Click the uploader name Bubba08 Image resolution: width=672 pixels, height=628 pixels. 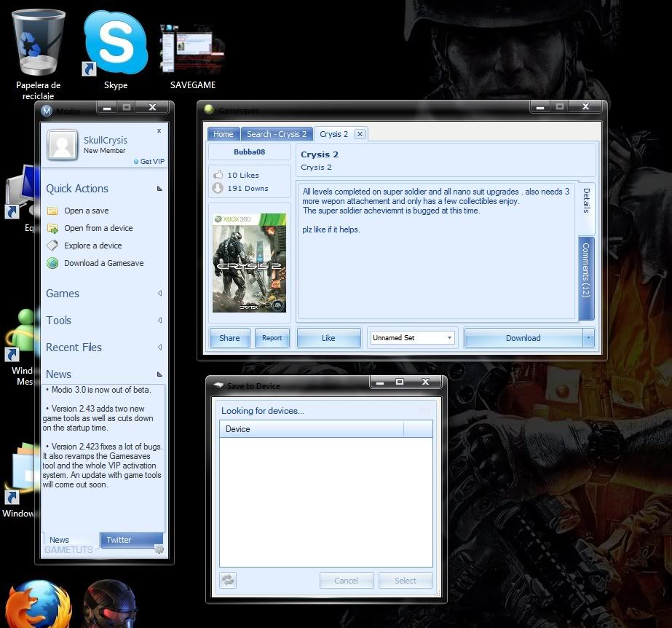click(x=250, y=152)
